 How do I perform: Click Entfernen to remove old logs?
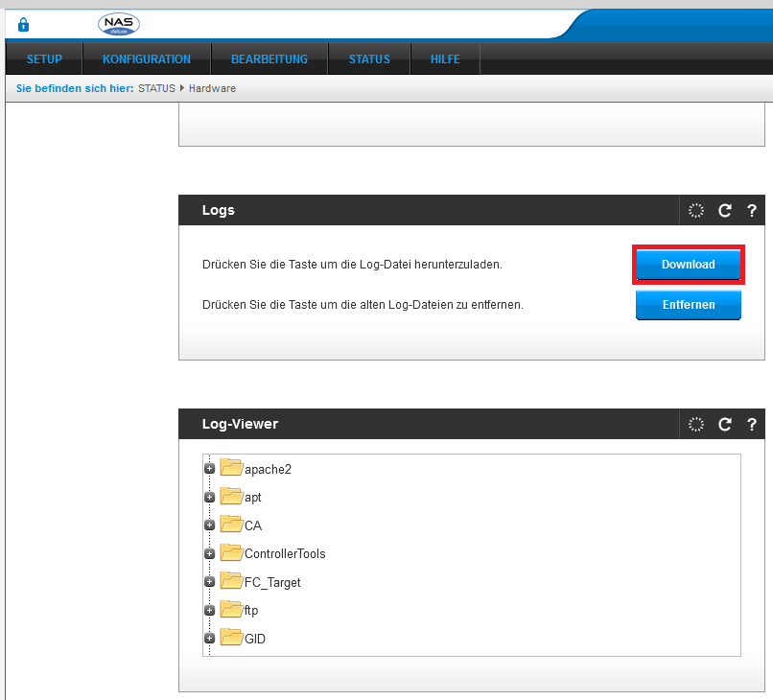pos(688,305)
